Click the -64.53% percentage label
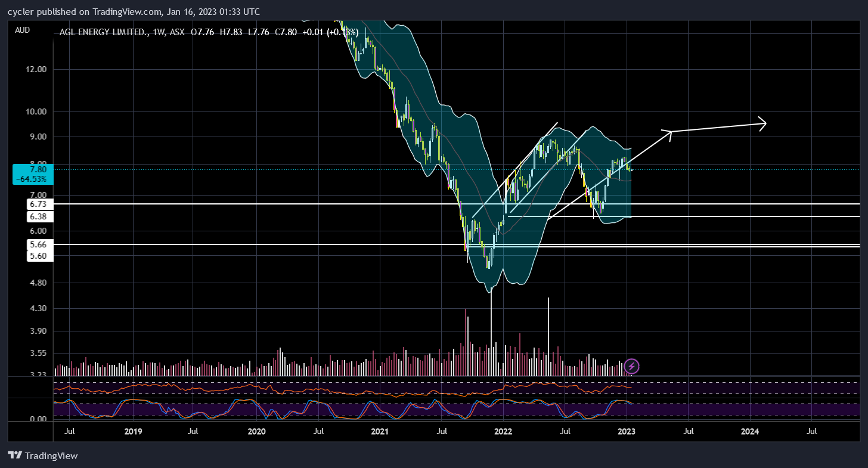This screenshot has height=468, width=868. [x=30, y=178]
